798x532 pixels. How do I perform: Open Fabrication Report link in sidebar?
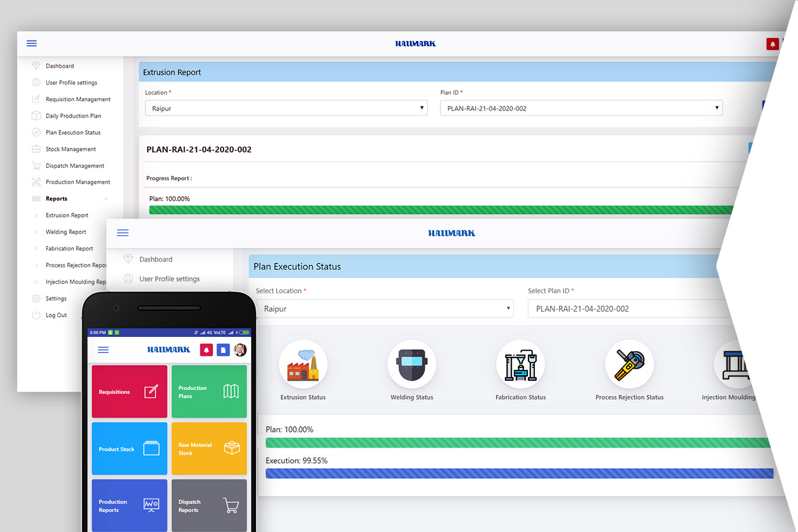pos(69,248)
